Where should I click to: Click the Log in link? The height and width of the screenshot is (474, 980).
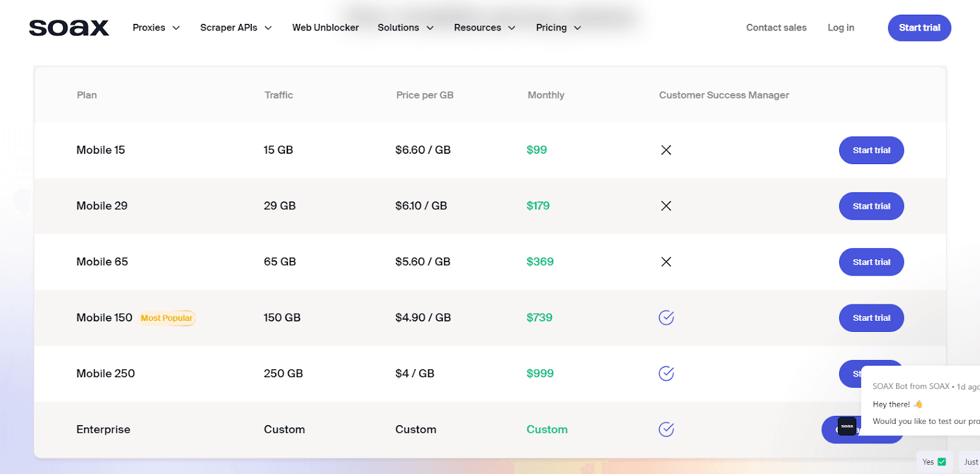tap(840, 28)
